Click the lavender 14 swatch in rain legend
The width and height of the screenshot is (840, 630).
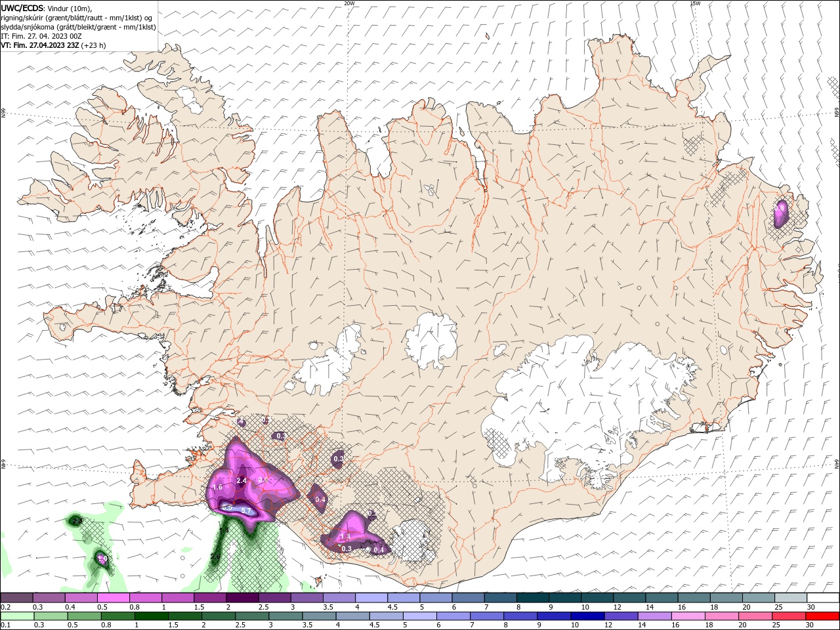coord(654,616)
